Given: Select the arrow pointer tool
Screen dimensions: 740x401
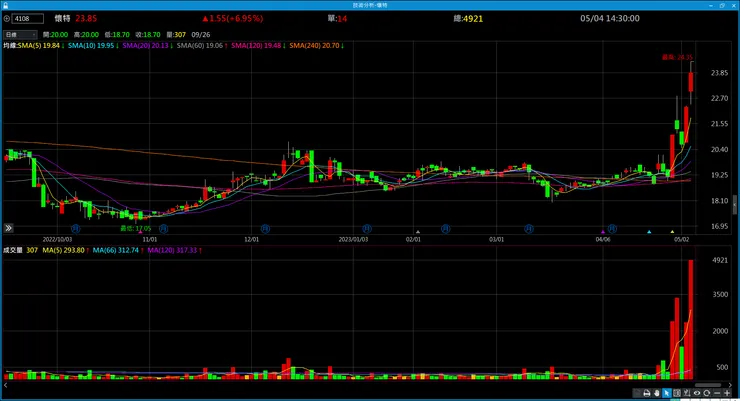Looking at the screenshot, I should (666, 393).
